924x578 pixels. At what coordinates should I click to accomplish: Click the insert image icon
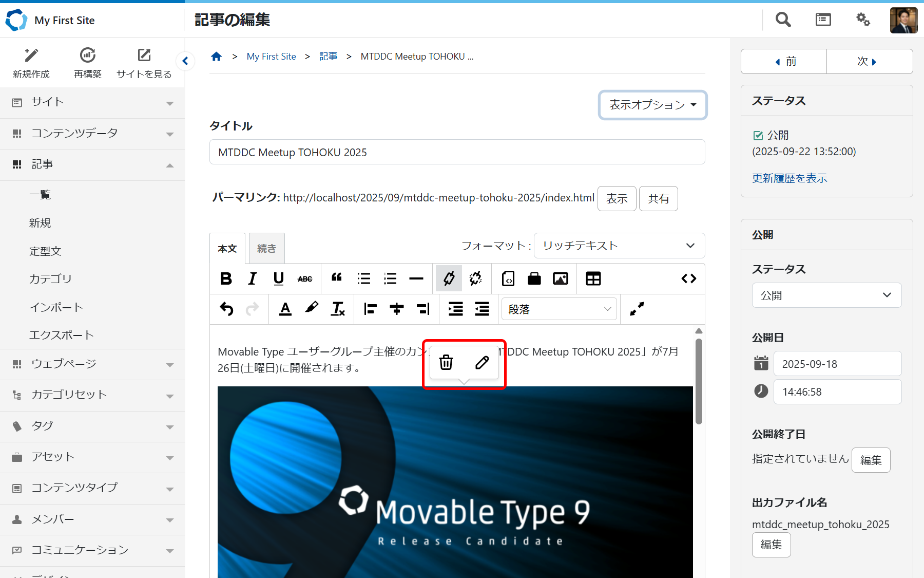(560, 278)
